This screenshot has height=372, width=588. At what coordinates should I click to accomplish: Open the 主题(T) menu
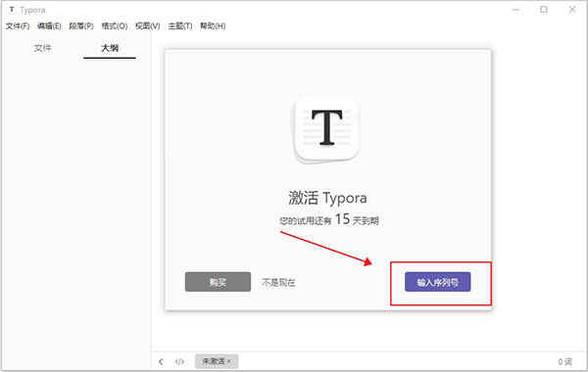pyautogui.click(x=180, y=26)
